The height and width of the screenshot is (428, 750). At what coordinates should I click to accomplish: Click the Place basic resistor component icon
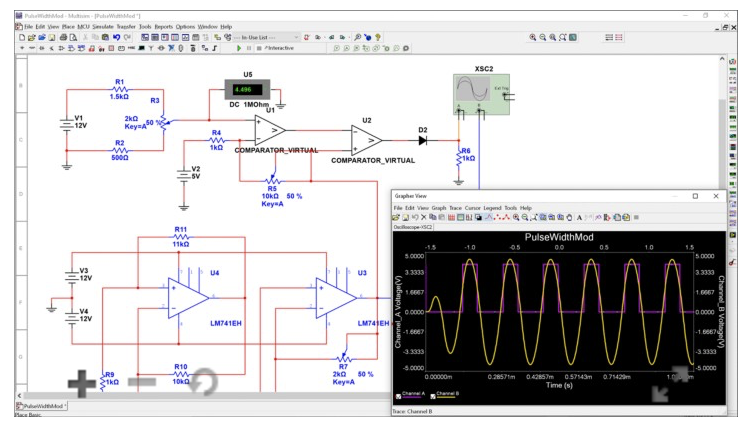coord(32,48)
